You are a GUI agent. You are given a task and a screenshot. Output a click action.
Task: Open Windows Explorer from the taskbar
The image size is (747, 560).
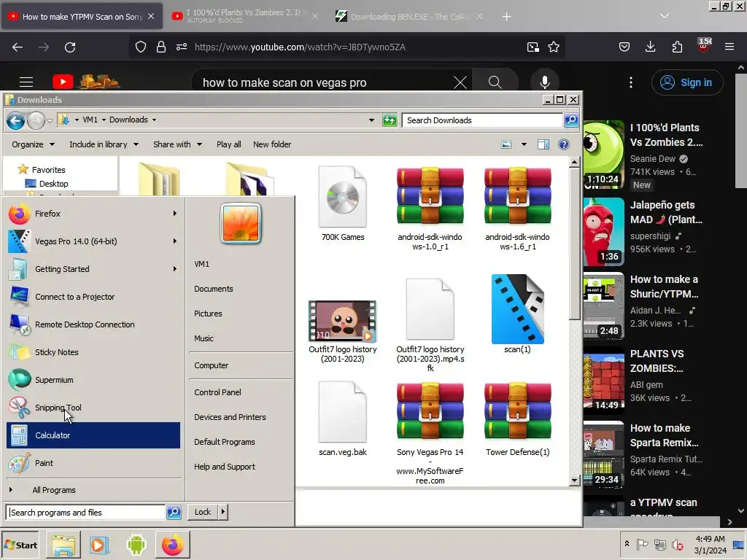point(63,545)
